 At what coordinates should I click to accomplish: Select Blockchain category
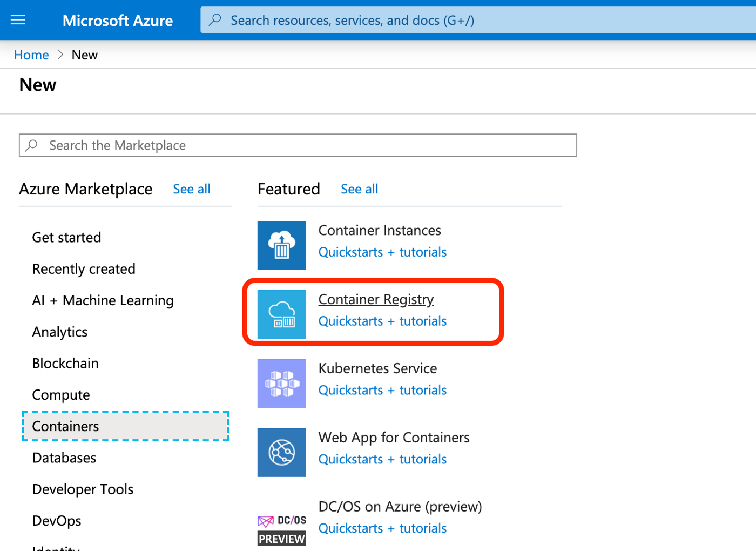(x=65, y=364)
